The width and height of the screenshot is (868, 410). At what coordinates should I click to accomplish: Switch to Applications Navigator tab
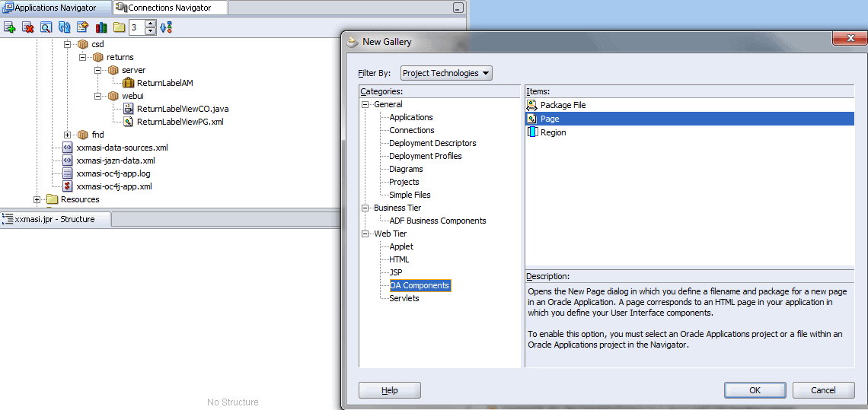point(56,8)
